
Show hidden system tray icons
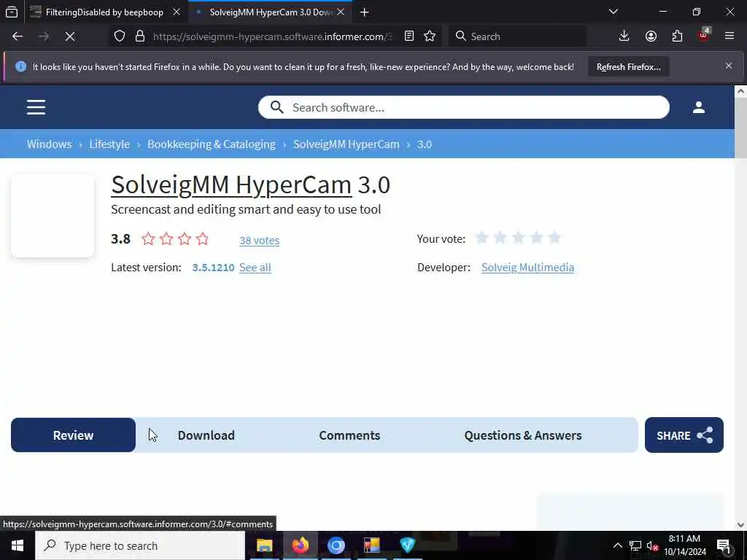coord(617,545)
